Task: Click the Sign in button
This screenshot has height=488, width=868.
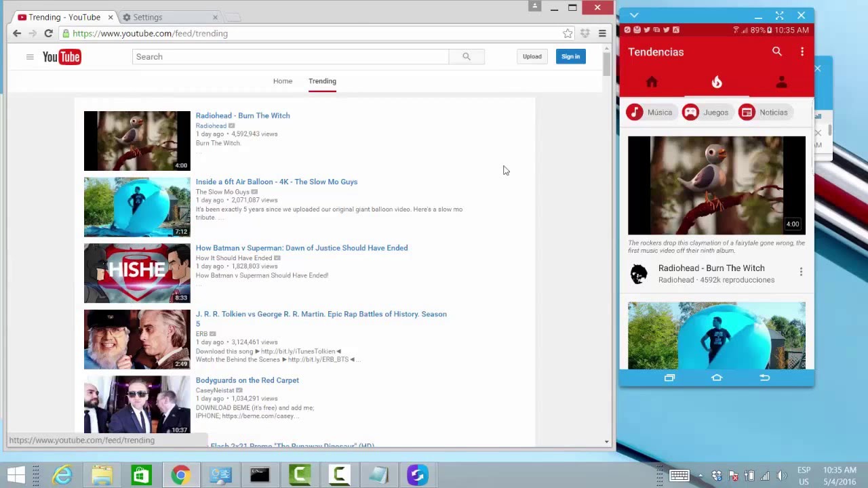Action: [571, 57]
